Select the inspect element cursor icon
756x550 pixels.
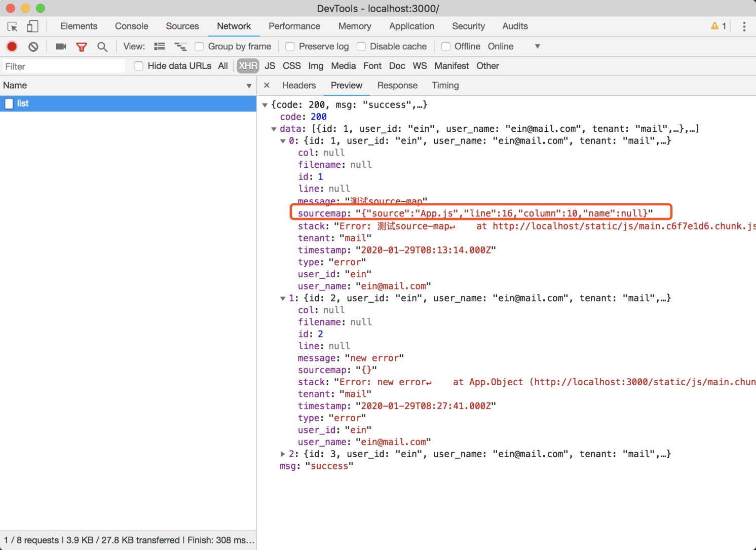pyautogui.click(x=13, y=26)
